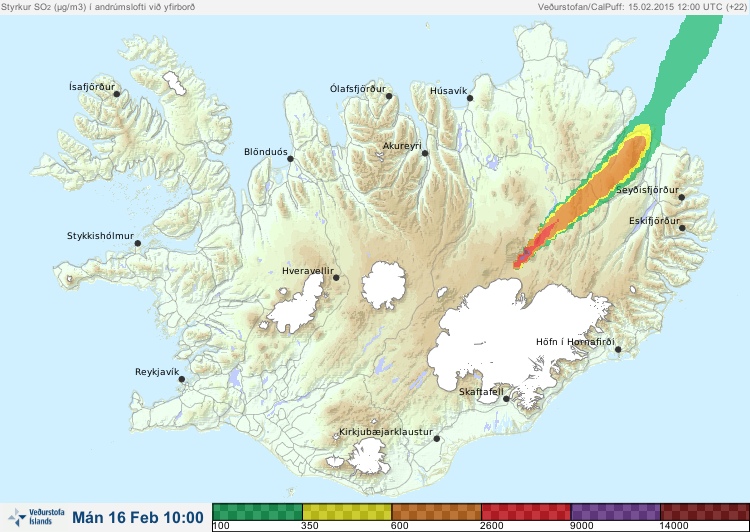The image size is (750, 532).
Task: Click the 'Ólafsfjörður' label text
Action: (358, 89)
